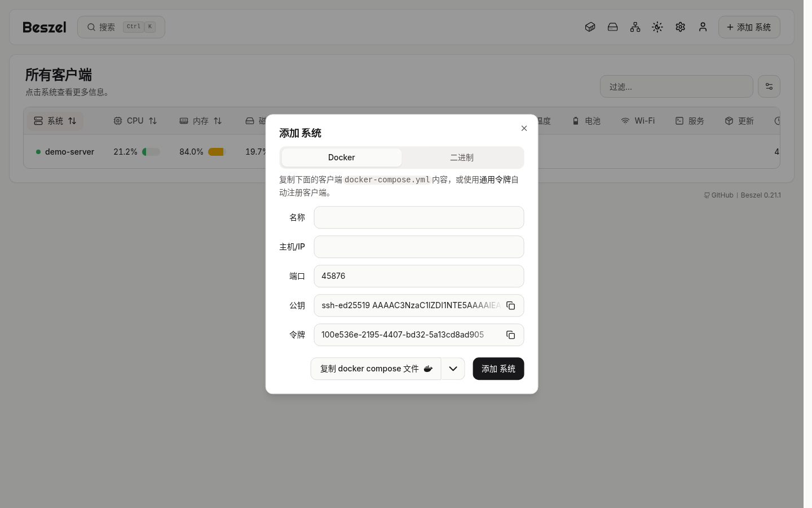Click the 服务 column header
Viewport: 812px width, 508px height.
pos(690,121)
